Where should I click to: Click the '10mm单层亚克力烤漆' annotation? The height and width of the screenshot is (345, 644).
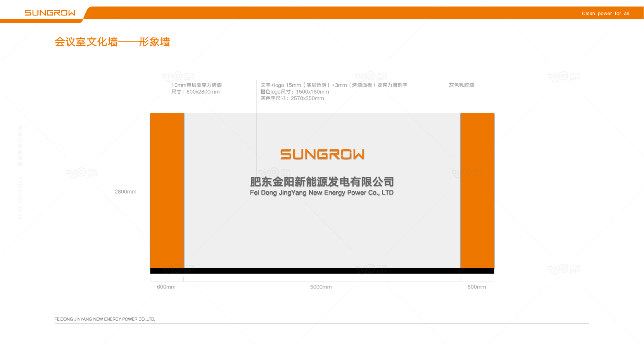[x=197, y=85]
